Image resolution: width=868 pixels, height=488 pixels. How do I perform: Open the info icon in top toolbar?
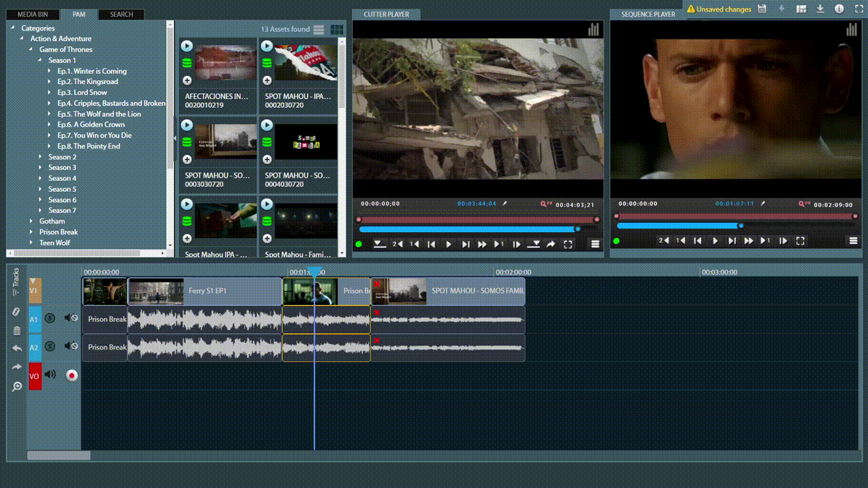(839, 9)
